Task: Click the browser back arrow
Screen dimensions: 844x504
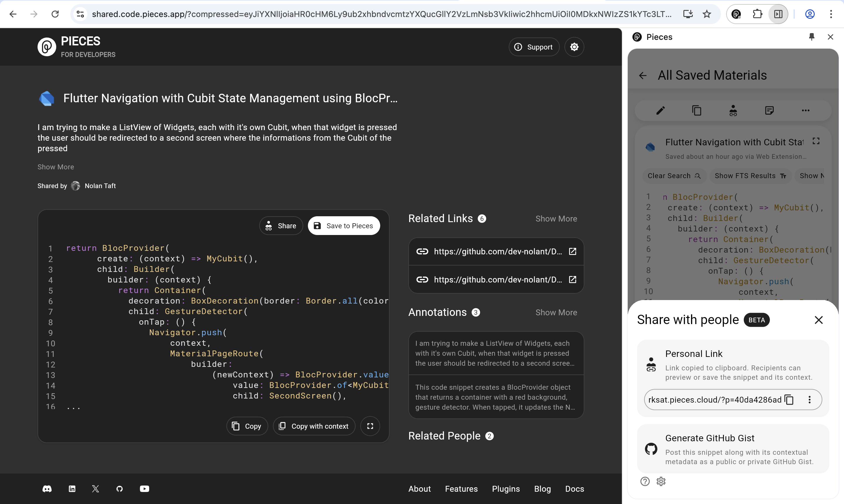Action: pyautogui.click(x=13, y=14)
